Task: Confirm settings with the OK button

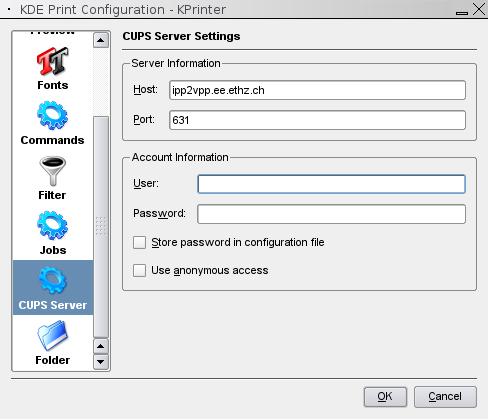Action: pos(385,397)
